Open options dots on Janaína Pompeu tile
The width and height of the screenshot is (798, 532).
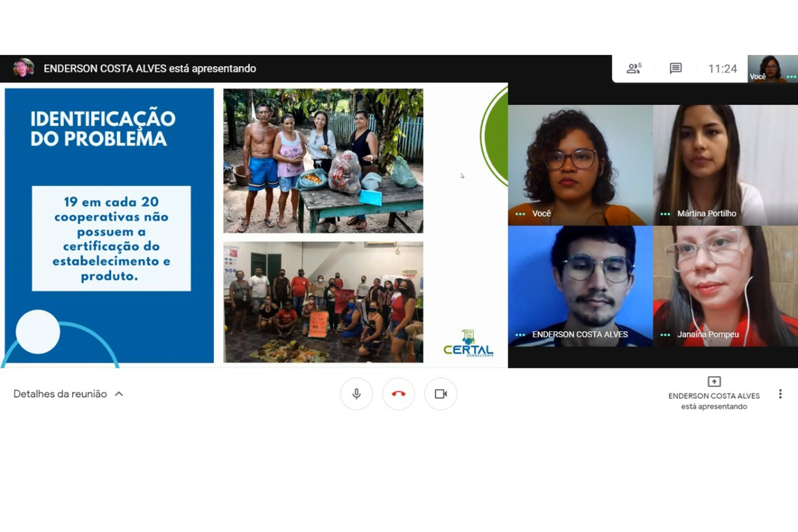point(665,335)
